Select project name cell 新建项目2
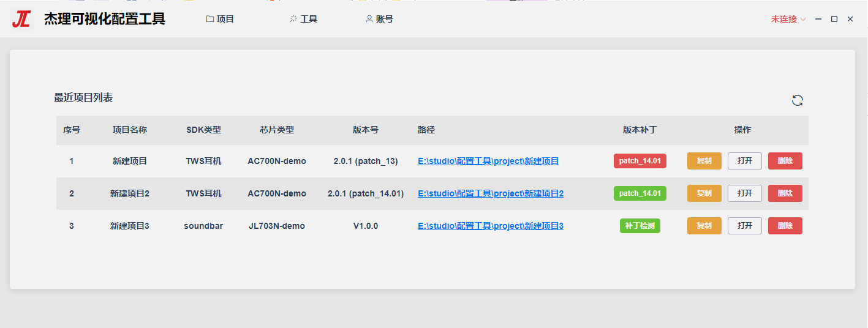 point(130,193)
